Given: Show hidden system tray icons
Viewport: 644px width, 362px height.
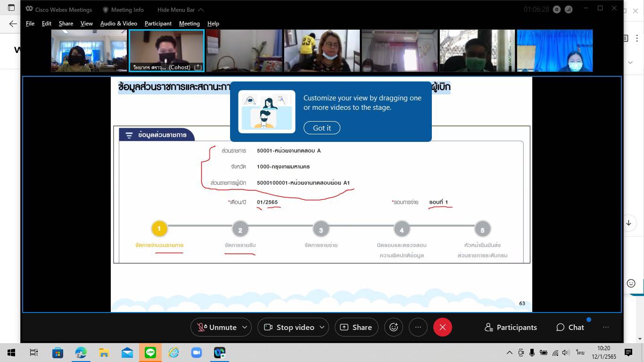Looking at the screenshot, I should pos(509,353).
